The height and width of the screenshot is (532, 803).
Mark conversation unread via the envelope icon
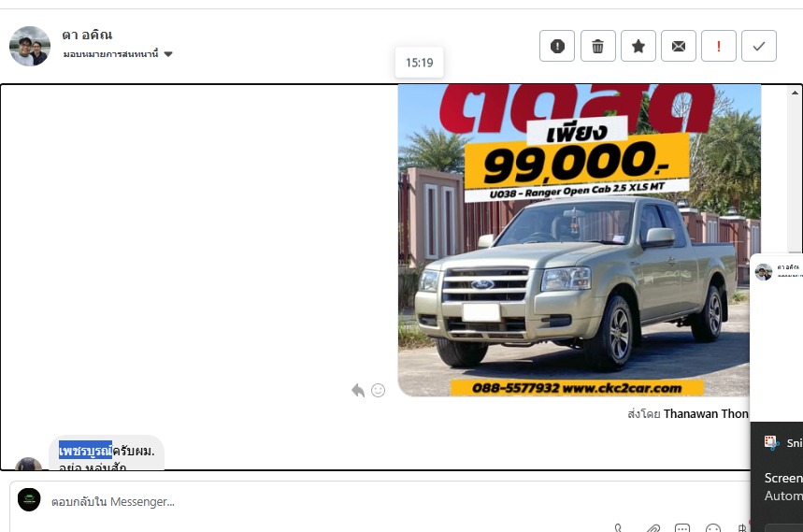678,46
